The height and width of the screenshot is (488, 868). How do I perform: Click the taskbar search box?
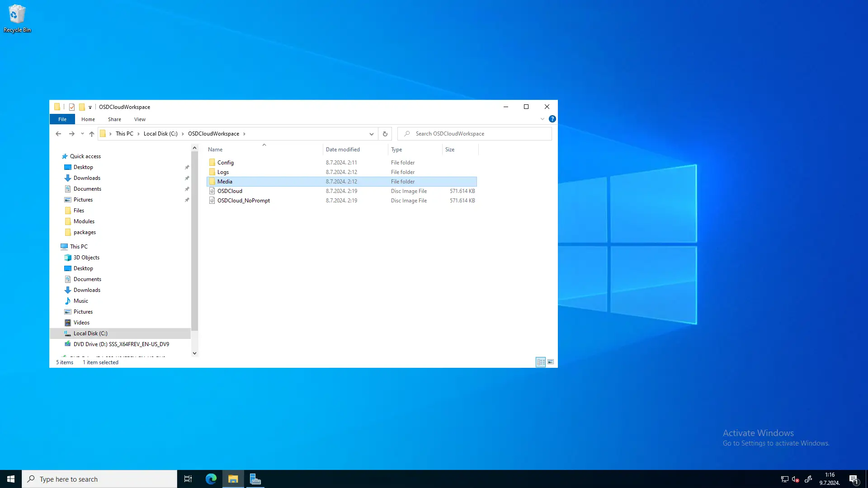point(99,479)
